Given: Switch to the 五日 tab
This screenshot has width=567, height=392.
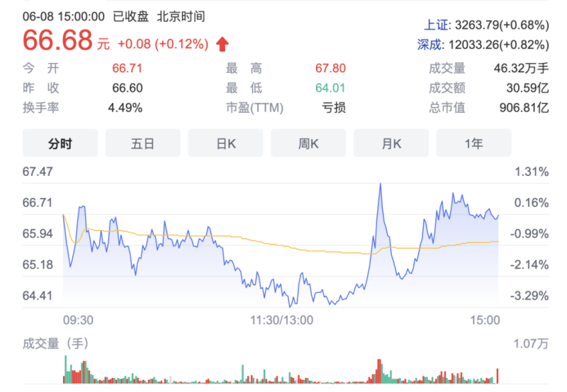Looking at the screenshot, I should tap(142, 144).
